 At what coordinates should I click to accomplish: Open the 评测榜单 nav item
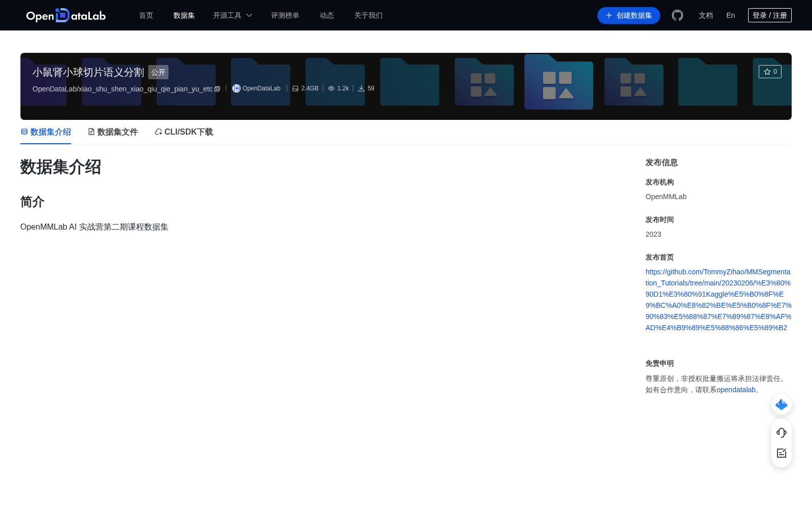[285, 15]
